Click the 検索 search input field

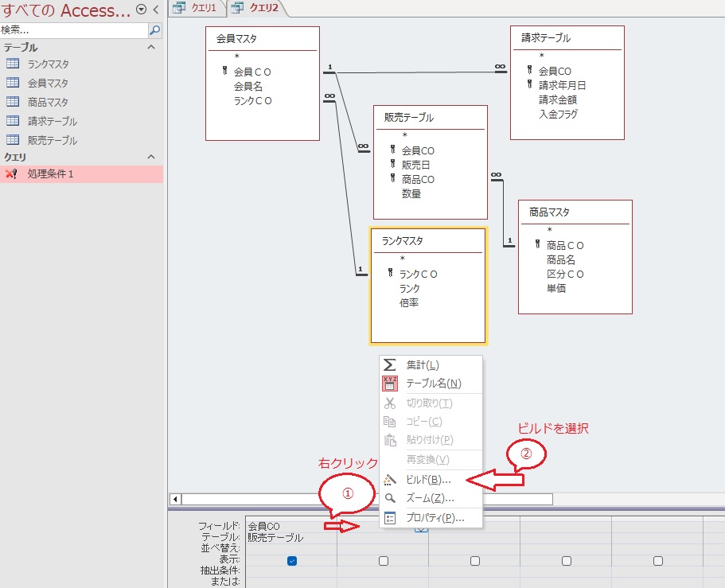click(72, 30)
